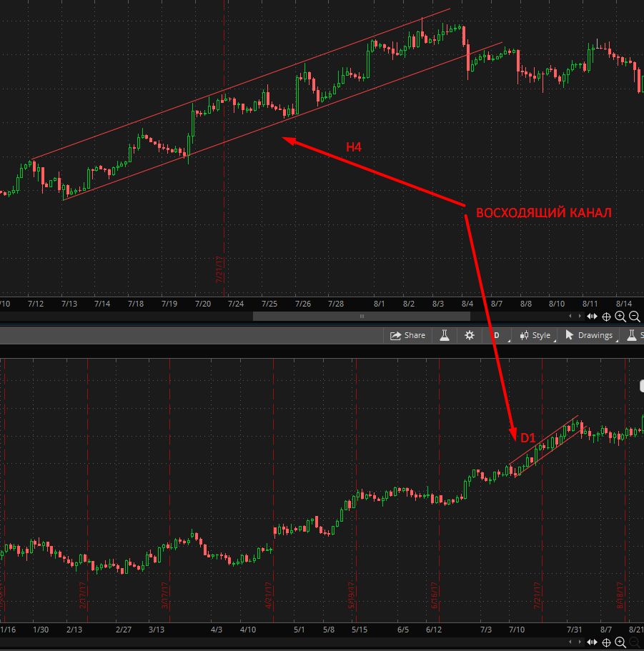Screen dimensions: 644x651
Task: Open the flask icon next to Share
Action: (445, 335)
